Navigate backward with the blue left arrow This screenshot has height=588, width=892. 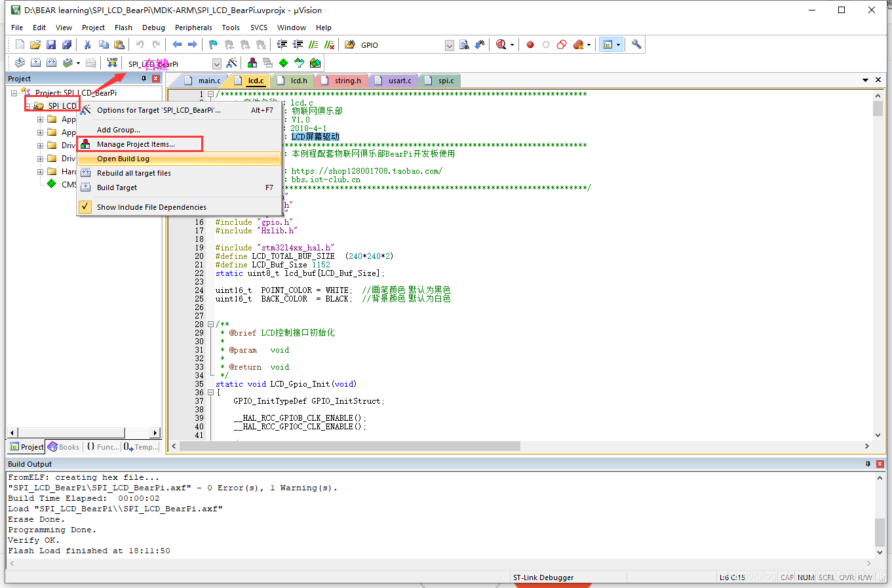pos(177,45)
